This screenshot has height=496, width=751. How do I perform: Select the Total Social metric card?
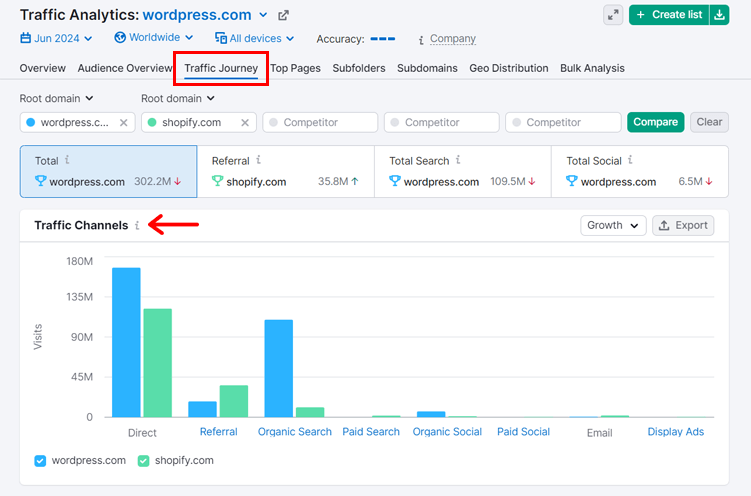pyautogui.click(x=640, y=171)
